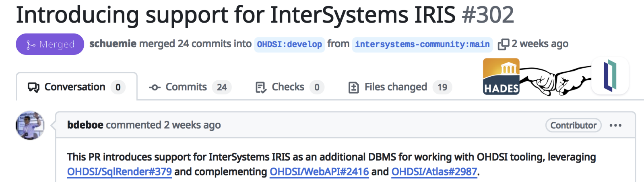Open schuemie's user profile link

113,44
